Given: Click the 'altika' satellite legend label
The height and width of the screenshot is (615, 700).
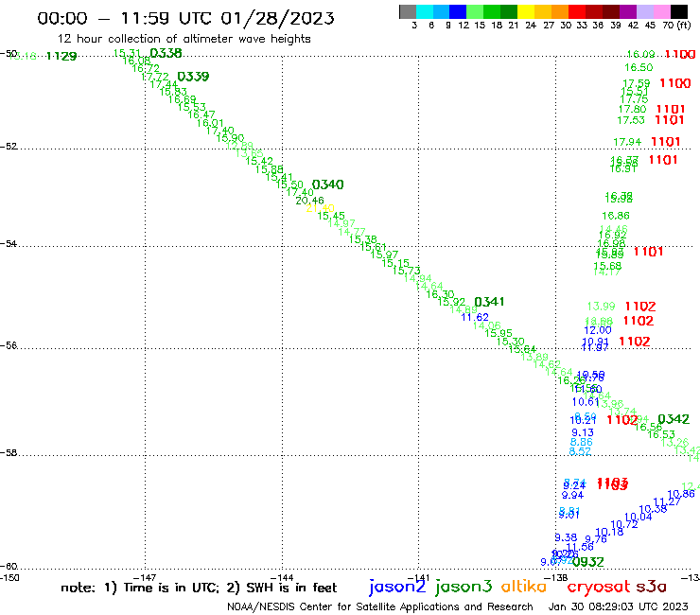Looking at the screenshot, I should (524, 586).
